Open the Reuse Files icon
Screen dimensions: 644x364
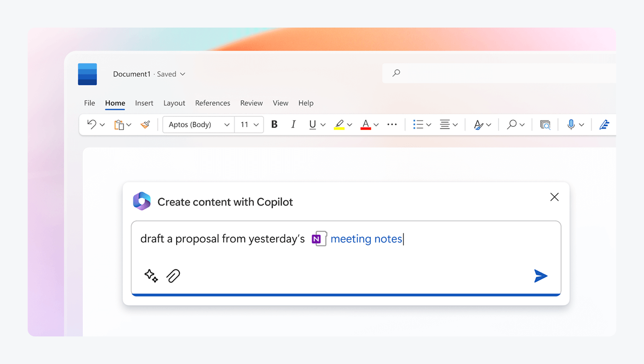coord(545,125)
